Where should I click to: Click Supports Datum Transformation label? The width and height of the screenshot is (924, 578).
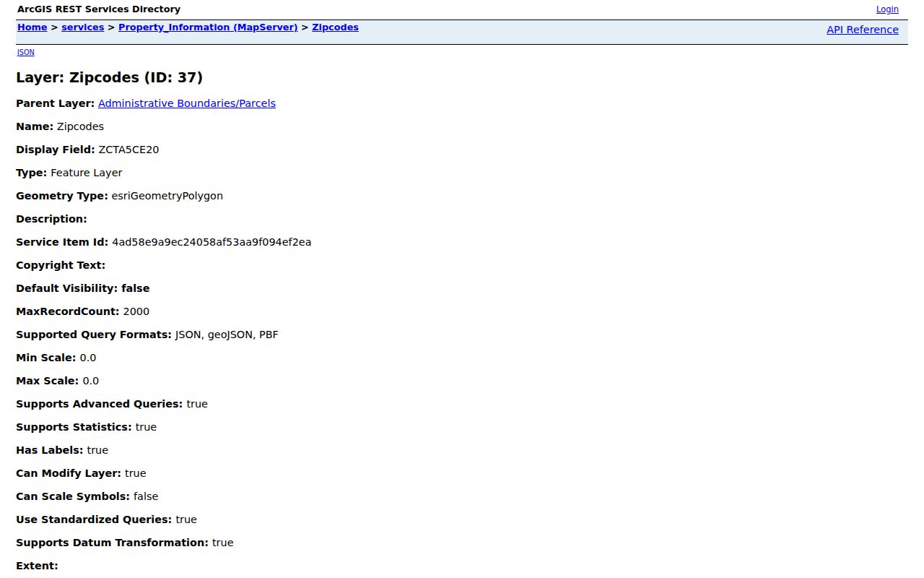coord(113,543)
